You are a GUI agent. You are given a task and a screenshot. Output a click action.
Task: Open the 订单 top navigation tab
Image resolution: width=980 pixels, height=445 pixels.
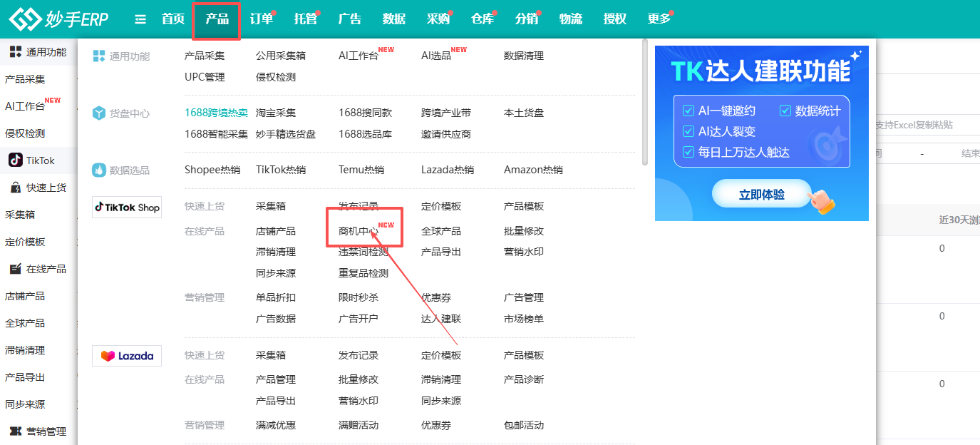(262, 19)
